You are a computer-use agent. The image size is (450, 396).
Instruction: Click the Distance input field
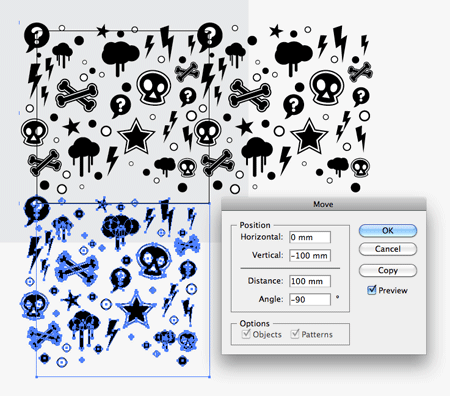tap(310, 281)
